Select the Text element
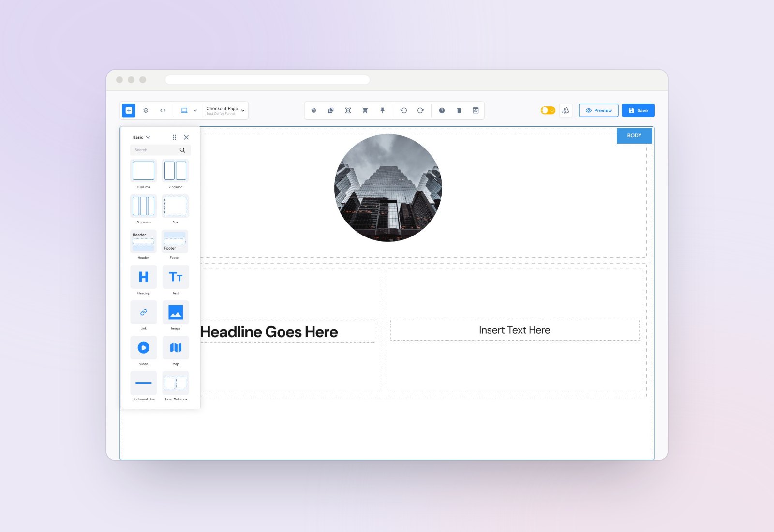 tap(176, 277)
